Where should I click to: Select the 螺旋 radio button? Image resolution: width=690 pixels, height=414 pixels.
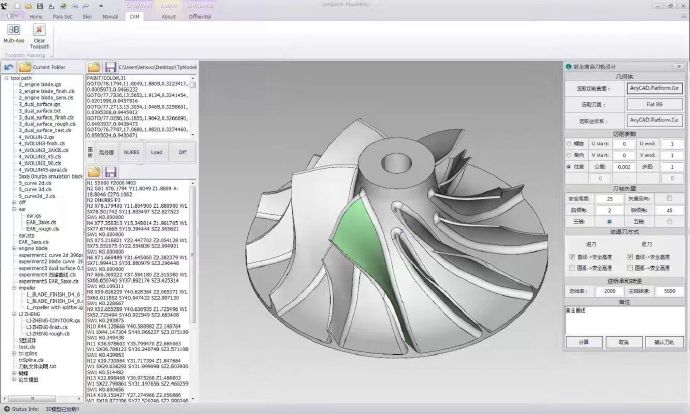coord(569,144)
